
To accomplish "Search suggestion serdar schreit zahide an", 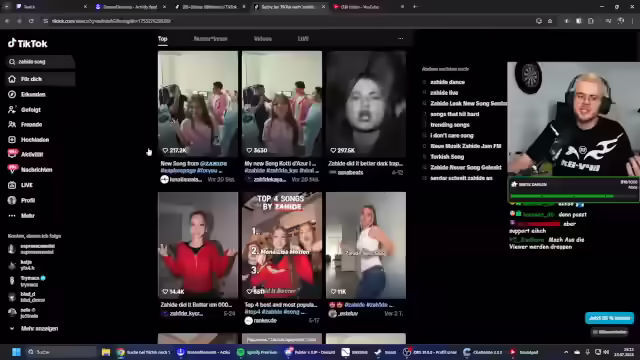I will click(x=461, y=178).
